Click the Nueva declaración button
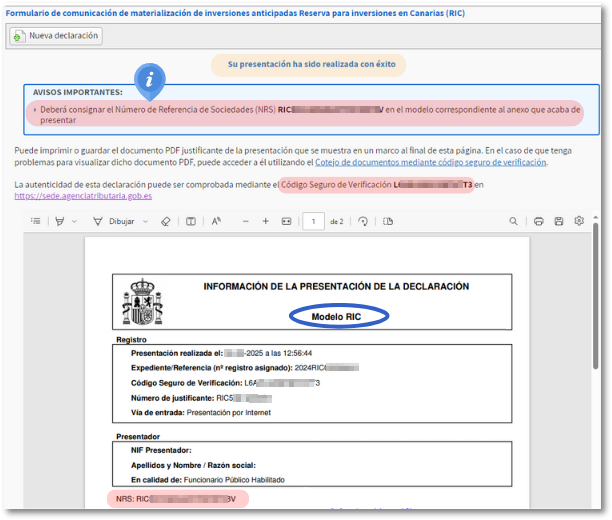This screenshot has height=520, width=612. [x=56, y=36]
